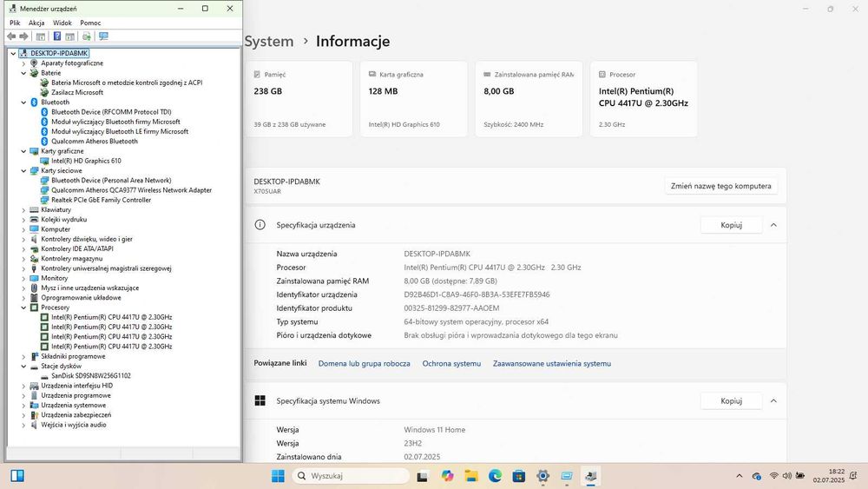
Task: Open the Akcja menu
Action: [36, 23]
